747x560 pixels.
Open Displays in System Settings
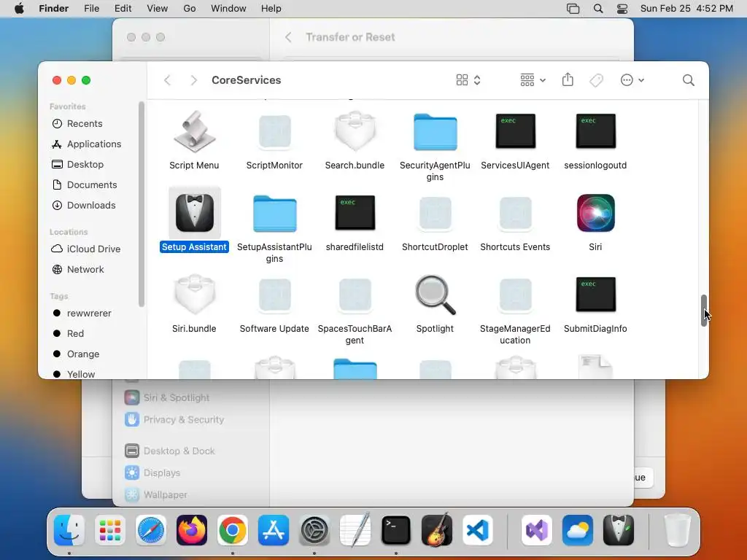(x=152, y=472)
